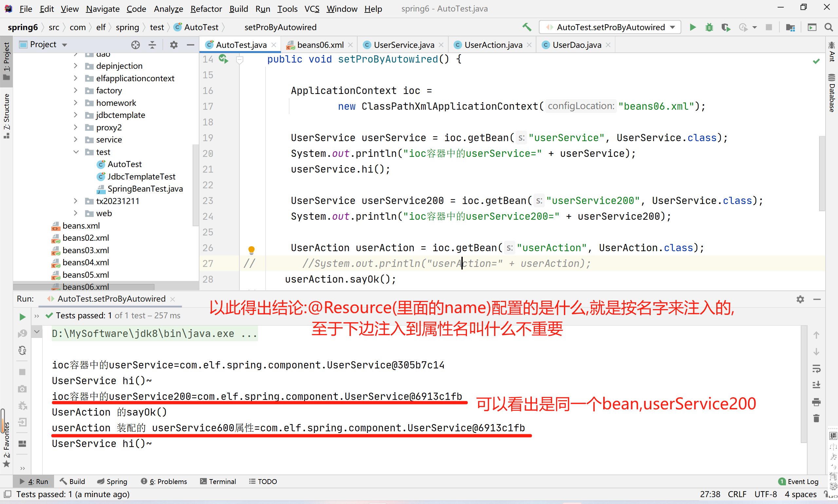Collapse the java.exe console output fold

(37, 331)
